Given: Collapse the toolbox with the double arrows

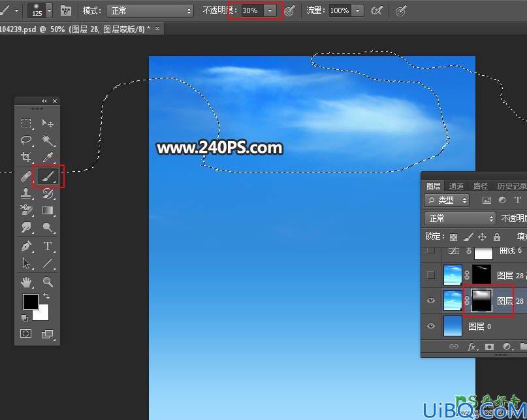Looking at the screenshot, I should point(44,101).
